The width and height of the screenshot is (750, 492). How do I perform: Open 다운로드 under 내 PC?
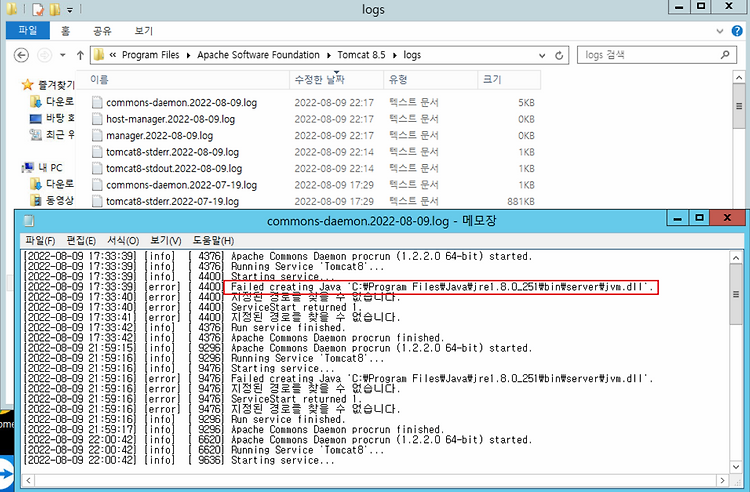(x=52, y=184)
